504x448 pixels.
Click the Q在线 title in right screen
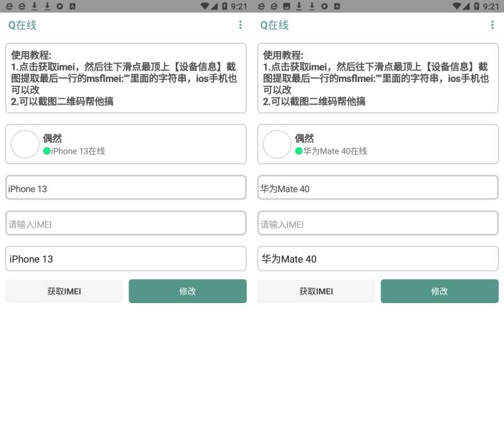click(x=275, y=25)
